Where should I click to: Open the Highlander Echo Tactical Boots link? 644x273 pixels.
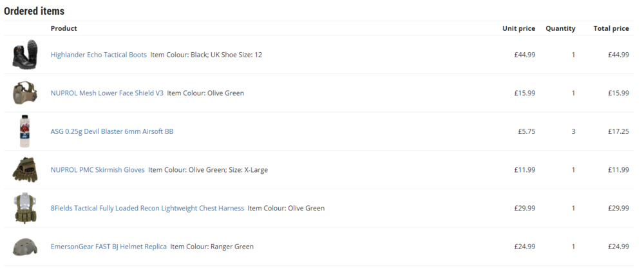click(x=99, y=55)
